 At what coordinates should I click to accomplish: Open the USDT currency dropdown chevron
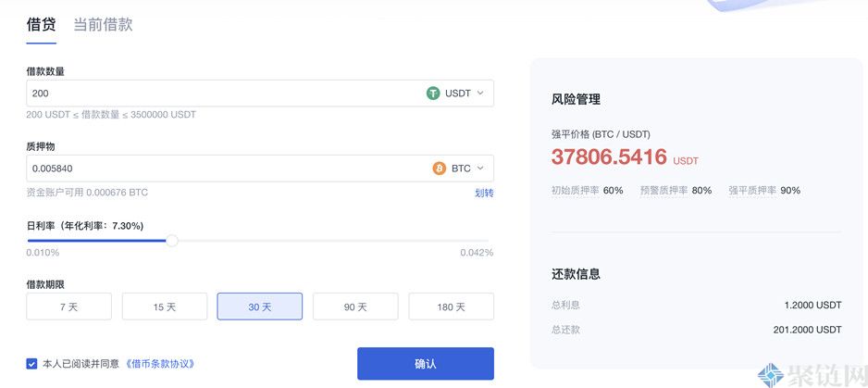[480, 94]
